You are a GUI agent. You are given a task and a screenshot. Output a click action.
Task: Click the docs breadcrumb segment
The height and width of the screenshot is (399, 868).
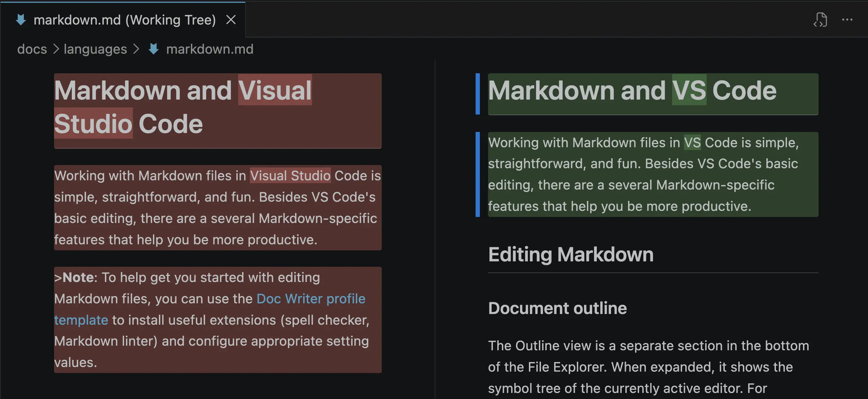click(x=32, y=49)
